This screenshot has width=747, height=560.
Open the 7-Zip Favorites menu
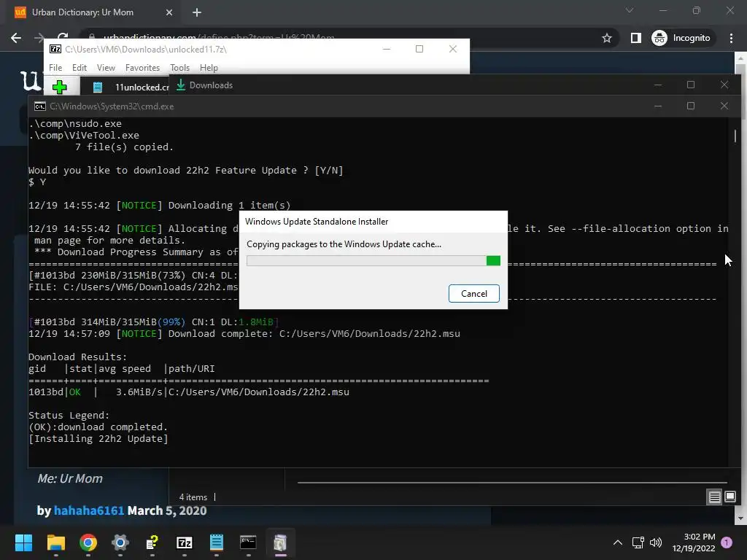(x=142, y=68)
